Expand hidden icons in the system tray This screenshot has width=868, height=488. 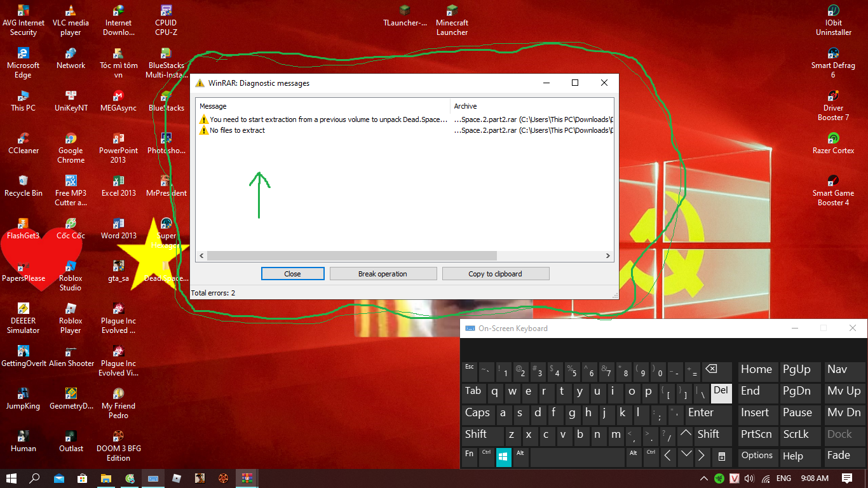(703, 478)
